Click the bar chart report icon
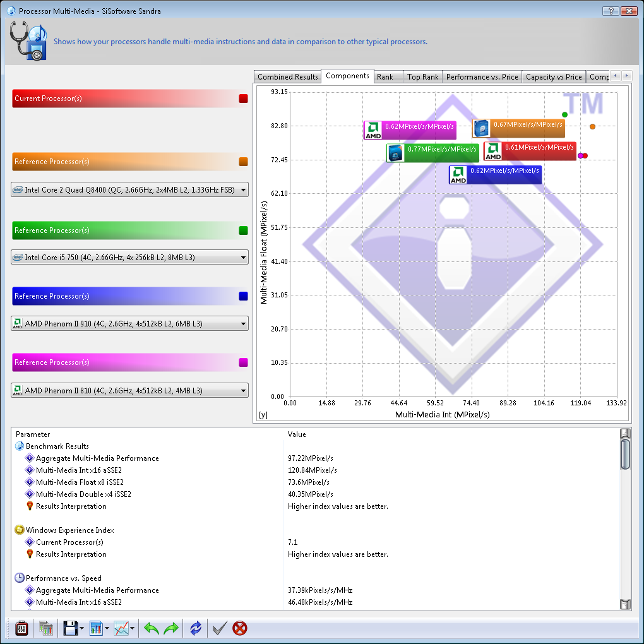 click(96, 628)
